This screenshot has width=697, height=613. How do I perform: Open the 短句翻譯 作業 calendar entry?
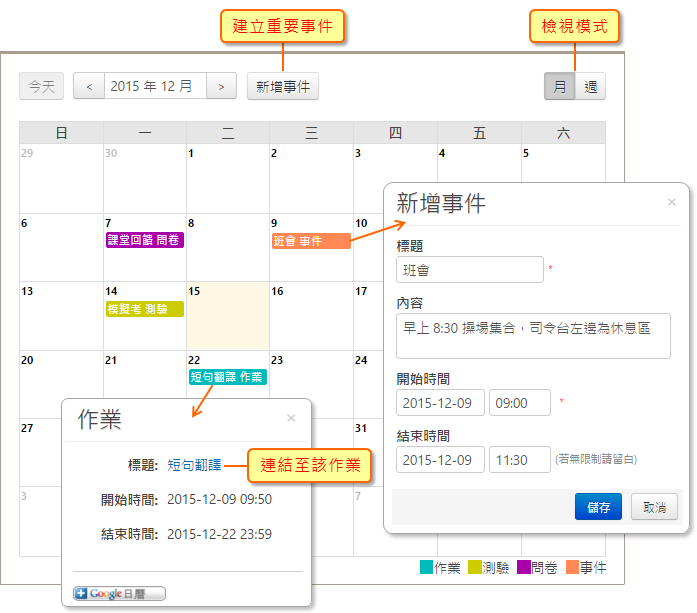(228, 377)
